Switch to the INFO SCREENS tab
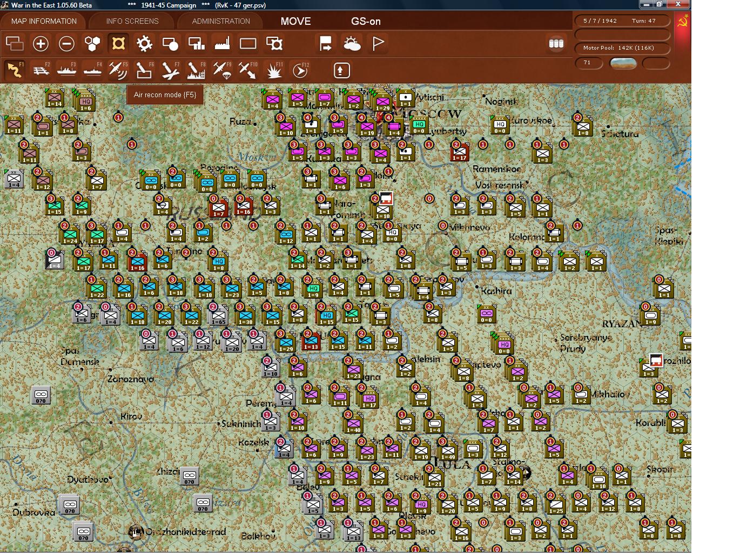Screen dimensions: 747x560 pos(132,21)
